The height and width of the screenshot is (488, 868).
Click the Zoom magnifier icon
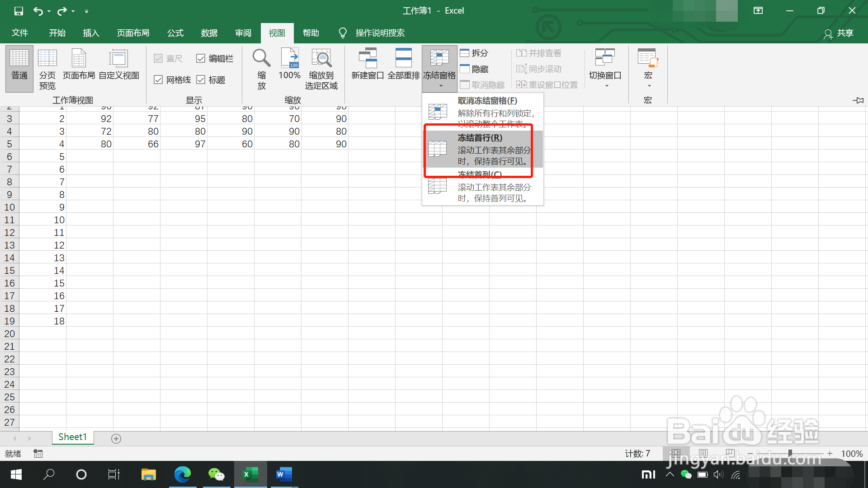click(261, 58)
